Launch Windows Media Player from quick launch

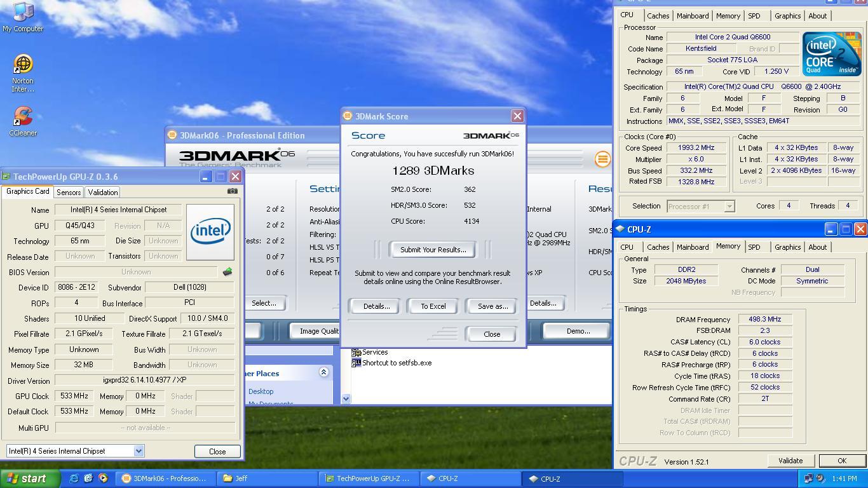(103, 478)
